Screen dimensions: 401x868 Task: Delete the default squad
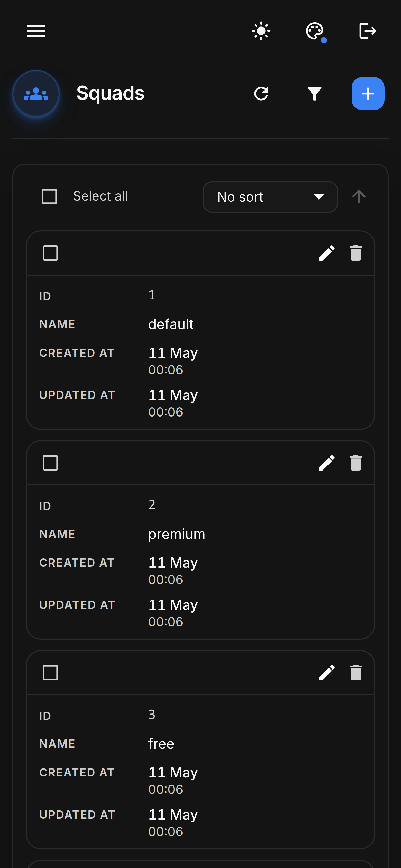click(x=356, y=253)
